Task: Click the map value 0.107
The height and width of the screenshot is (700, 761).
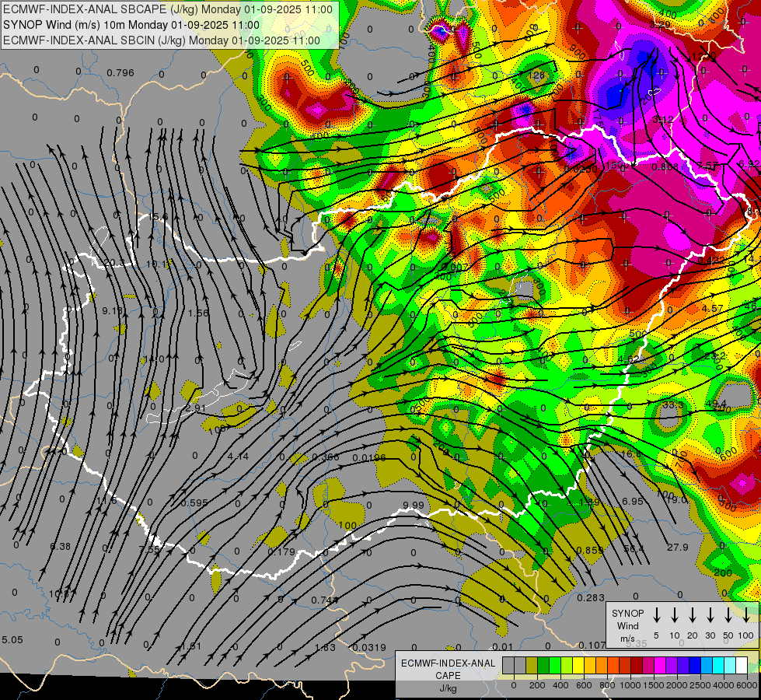Action: click(592, 645)
